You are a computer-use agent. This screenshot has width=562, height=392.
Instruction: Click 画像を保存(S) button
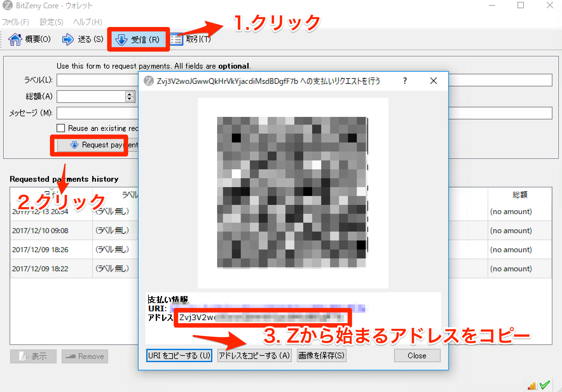[x=321, y=355]
